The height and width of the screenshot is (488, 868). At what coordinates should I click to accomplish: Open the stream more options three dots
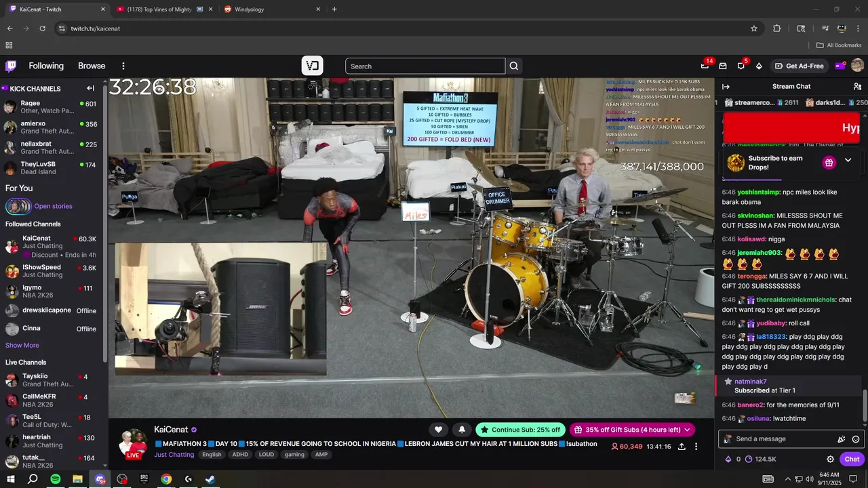tap(696, 447)
